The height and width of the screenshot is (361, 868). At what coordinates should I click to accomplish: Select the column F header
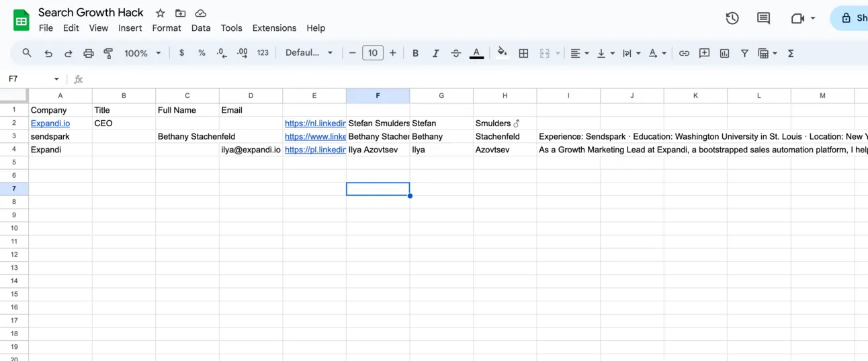coord(378,96)
